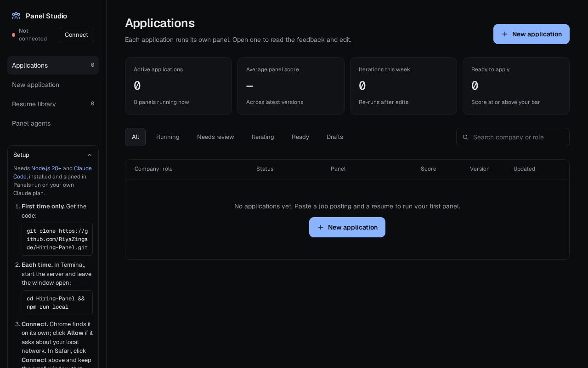Click the Updated column header
588x368 pixels.
524,169
